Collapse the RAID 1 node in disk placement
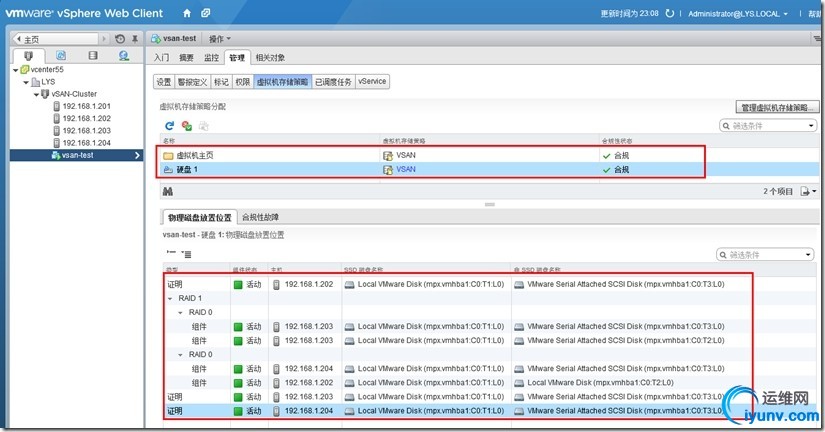 tap(170, 298)
